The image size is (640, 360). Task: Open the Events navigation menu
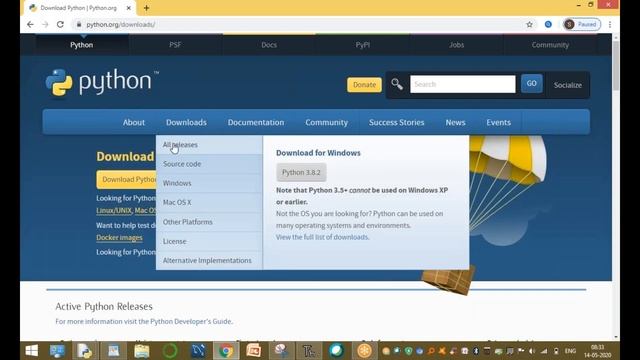tap(498, 122)
